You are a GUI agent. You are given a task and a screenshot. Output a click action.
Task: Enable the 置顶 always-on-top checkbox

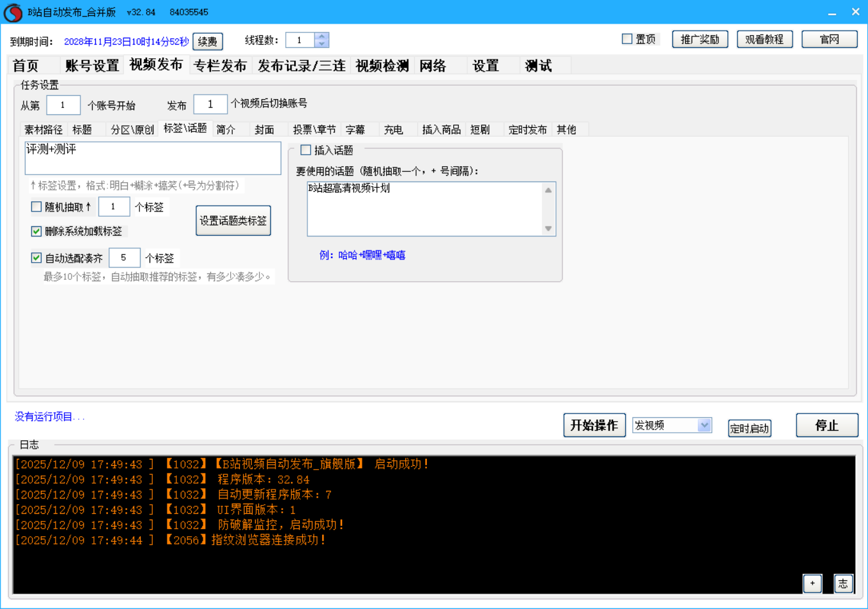coord(627,39)
